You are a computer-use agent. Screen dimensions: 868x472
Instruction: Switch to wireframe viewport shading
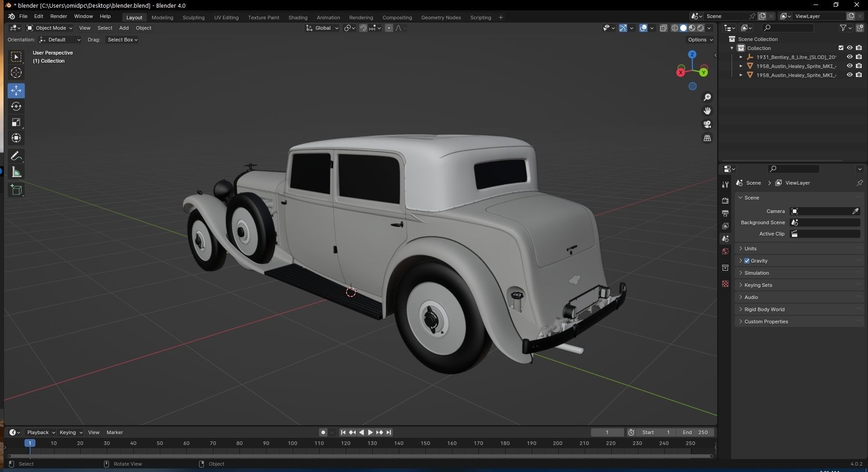click(674, 28)
